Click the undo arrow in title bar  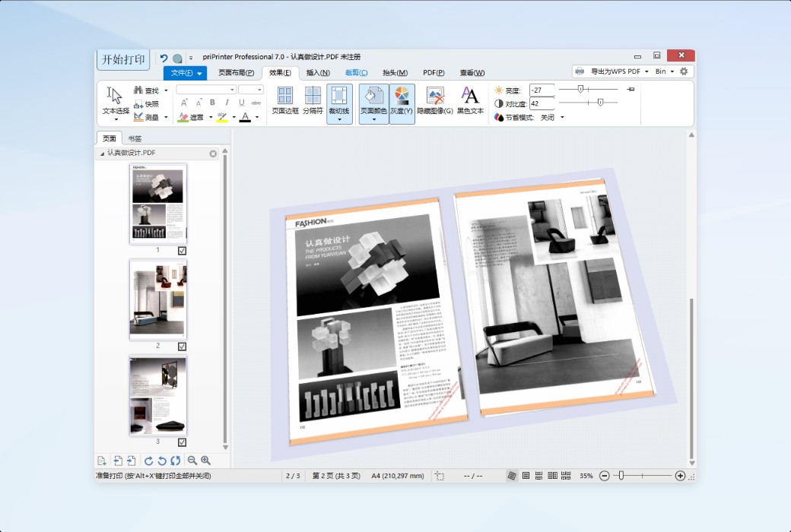(164, 58)
